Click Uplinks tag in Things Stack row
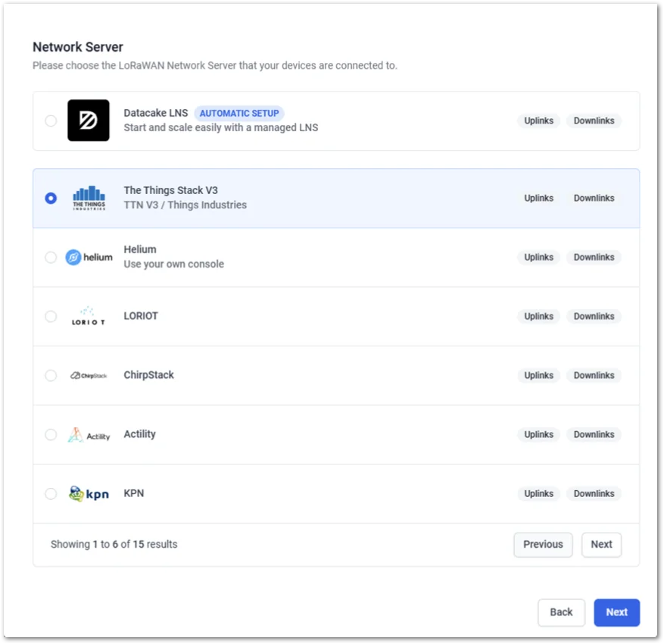664x644 pixels. 538,198
